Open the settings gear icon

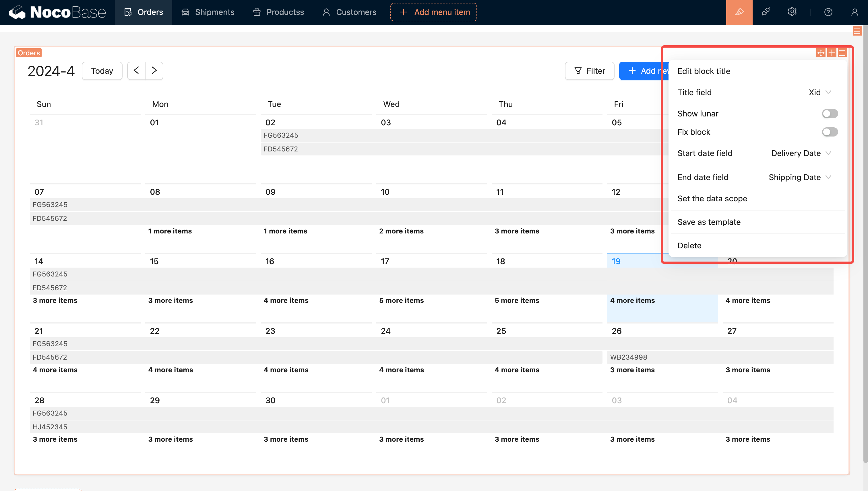(792, 12)
